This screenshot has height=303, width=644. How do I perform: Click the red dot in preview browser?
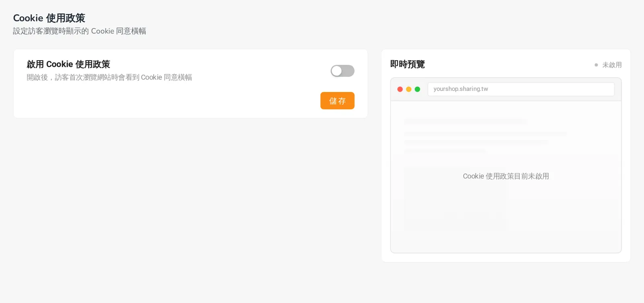[x=400, y=89]
